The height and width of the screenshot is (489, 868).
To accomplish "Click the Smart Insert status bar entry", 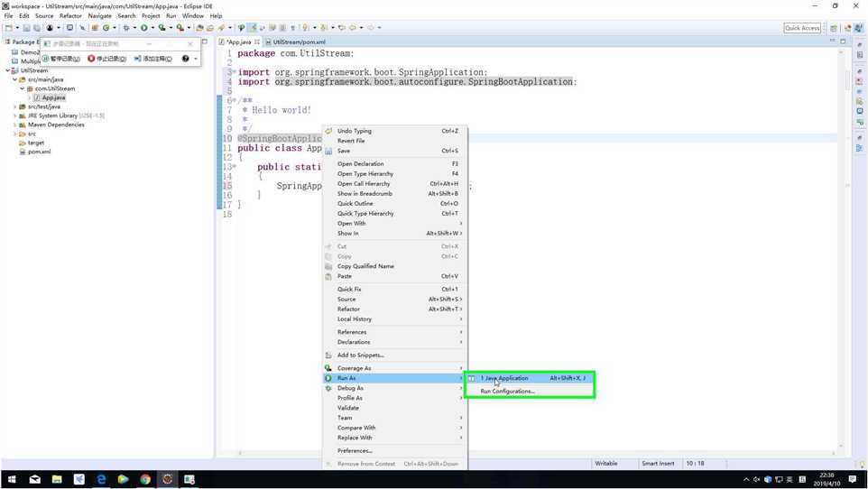I will (658, 464).
